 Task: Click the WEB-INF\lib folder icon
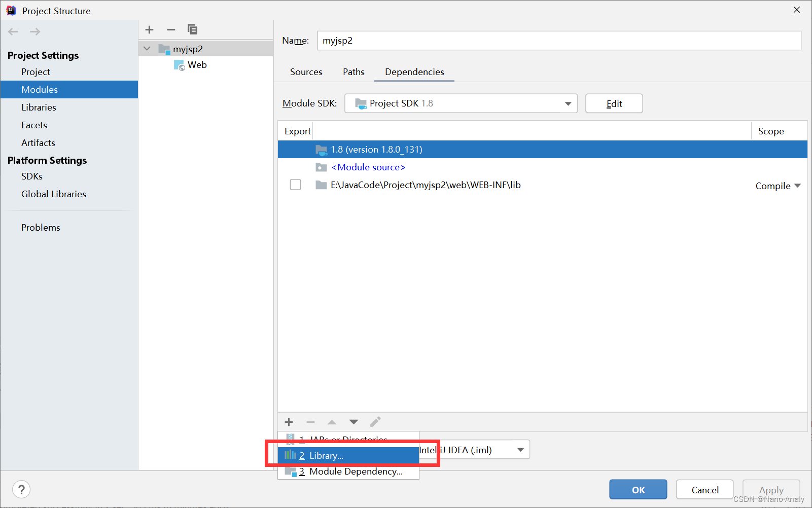(321, 185)
